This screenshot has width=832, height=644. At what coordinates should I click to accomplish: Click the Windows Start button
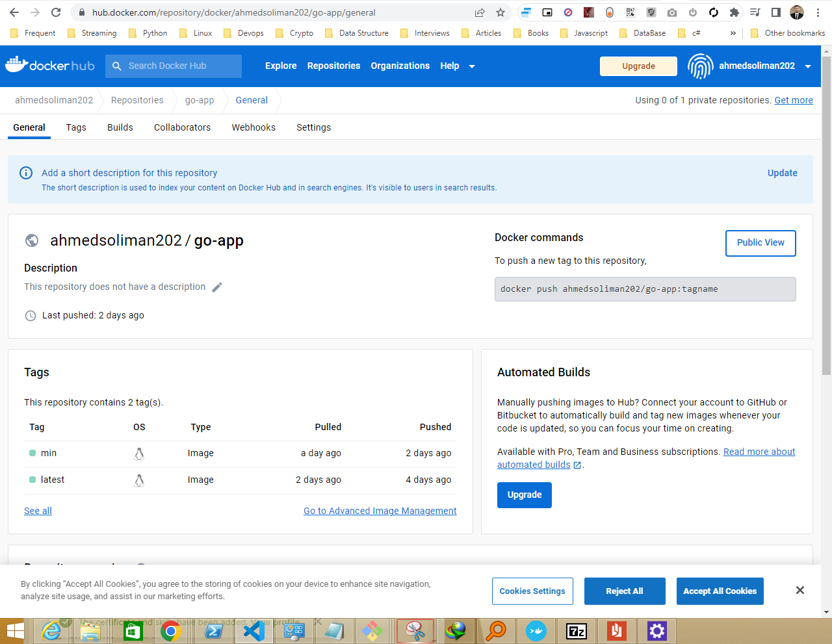coord(14,631)
